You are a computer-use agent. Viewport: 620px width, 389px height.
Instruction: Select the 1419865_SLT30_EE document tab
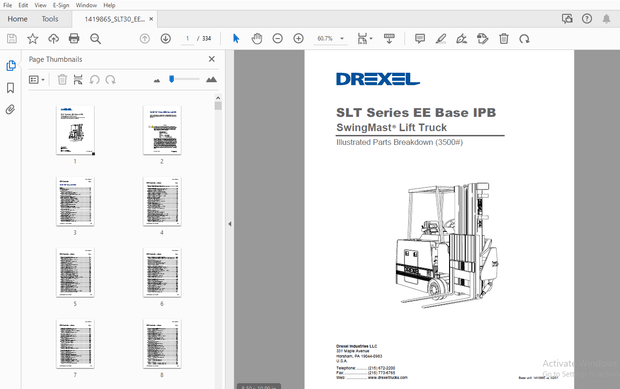[x=115, y=19]
